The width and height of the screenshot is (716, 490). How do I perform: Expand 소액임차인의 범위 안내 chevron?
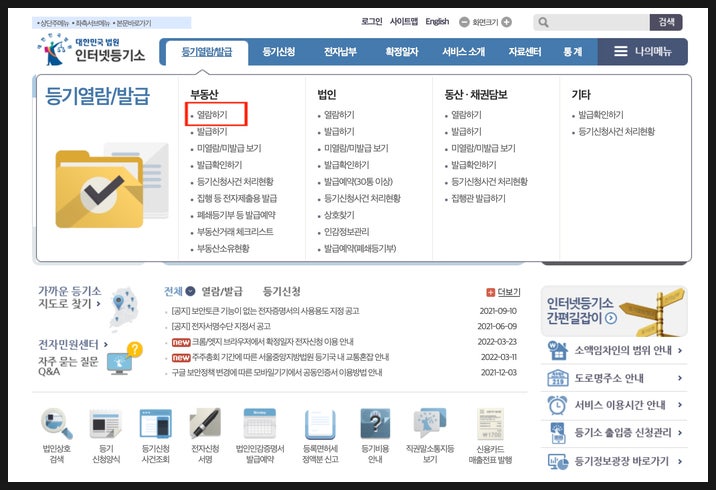[x=680, y=350]
